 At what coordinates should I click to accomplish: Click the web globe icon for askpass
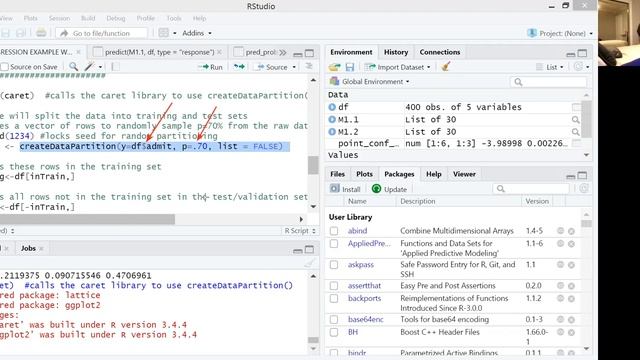tap(560, 265)
